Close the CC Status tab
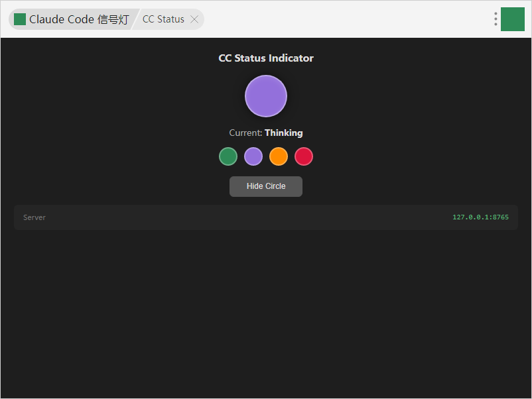This screenshot has width=532, height=399. 194,19
